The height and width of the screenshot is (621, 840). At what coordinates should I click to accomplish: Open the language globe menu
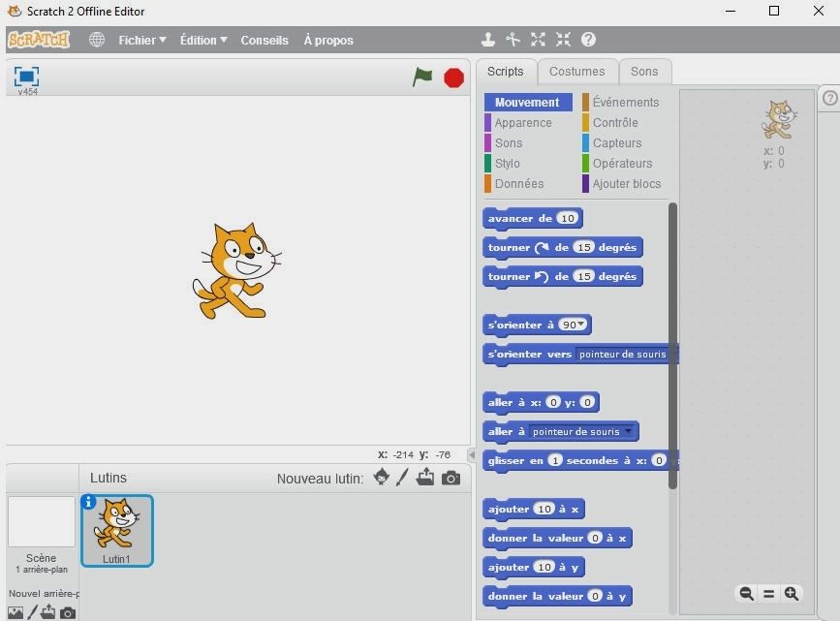point(97,40)
